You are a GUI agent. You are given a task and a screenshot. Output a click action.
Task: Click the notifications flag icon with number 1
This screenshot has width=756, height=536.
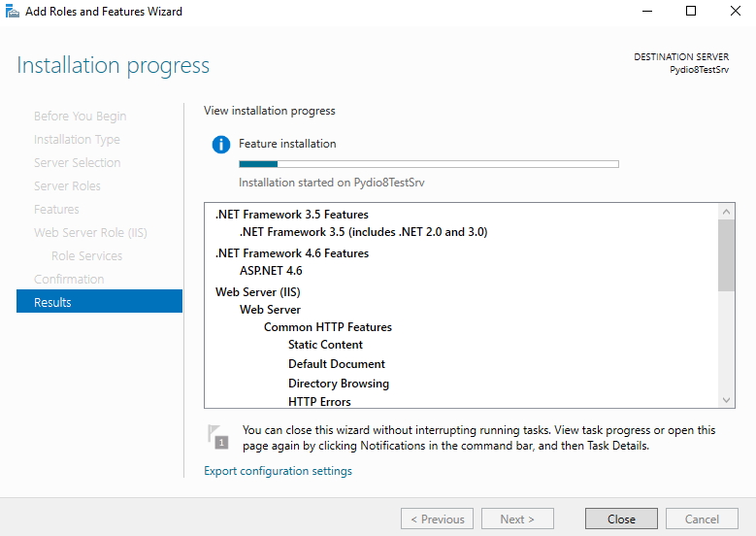pyautogui.click(x=218, y=437)
